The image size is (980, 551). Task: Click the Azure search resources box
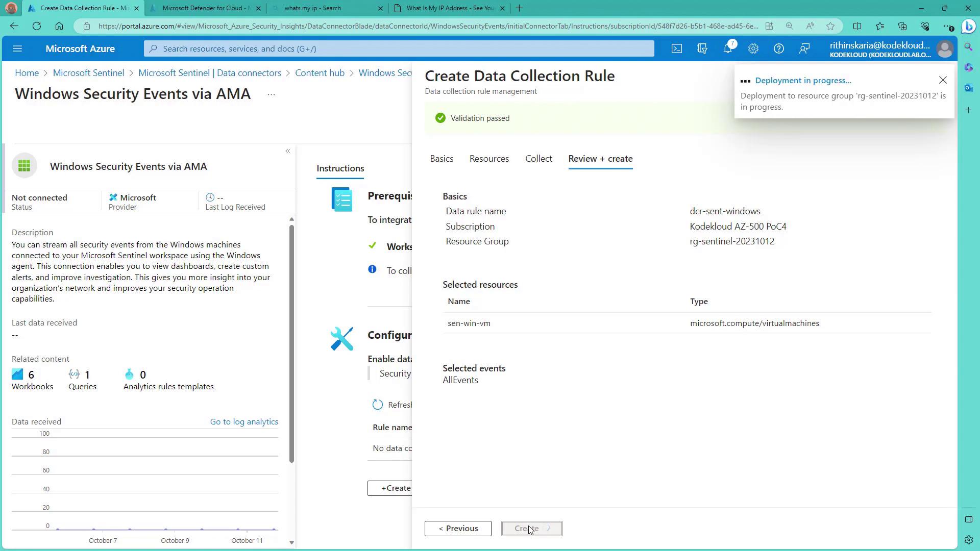point(398,48)
